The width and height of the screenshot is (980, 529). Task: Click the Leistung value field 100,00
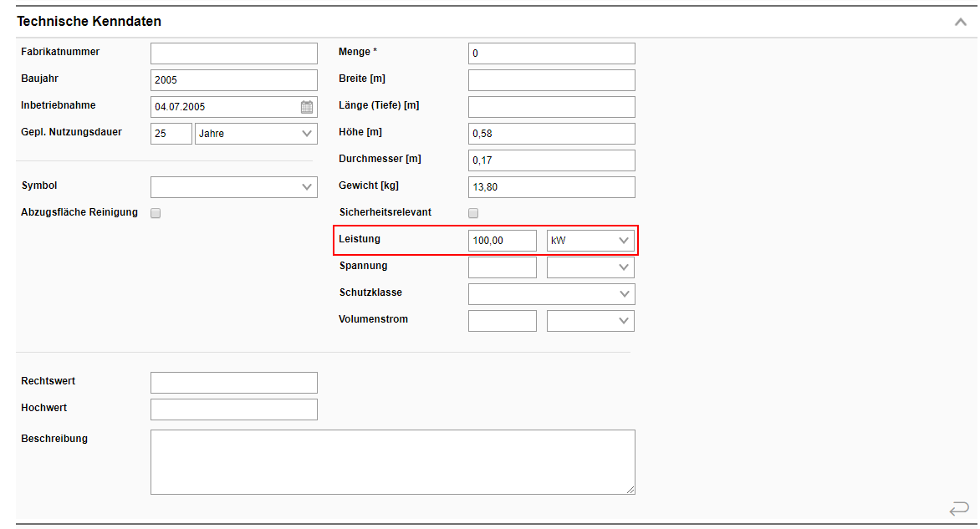(x=503, y=241)
